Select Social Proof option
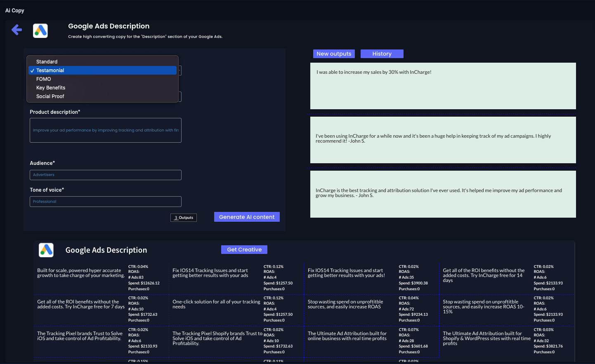This screenshot has width=595, height=364. [x=102, y=96]
